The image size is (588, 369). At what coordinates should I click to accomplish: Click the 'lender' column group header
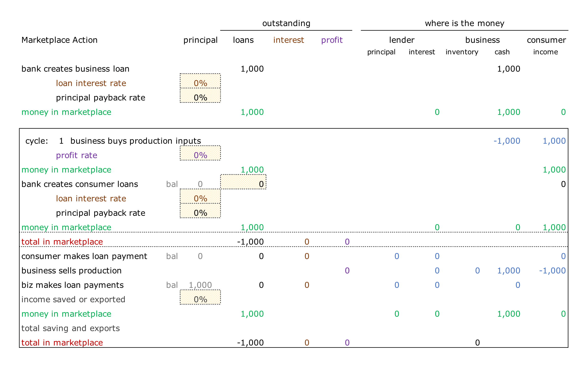401,40
